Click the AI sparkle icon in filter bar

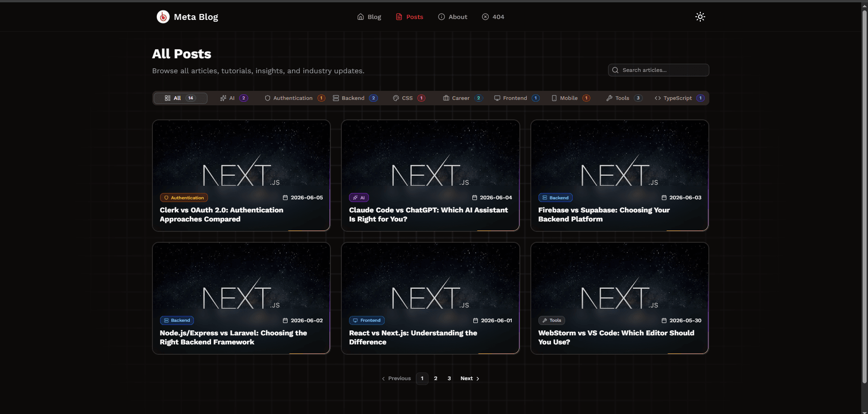[223, 98]
